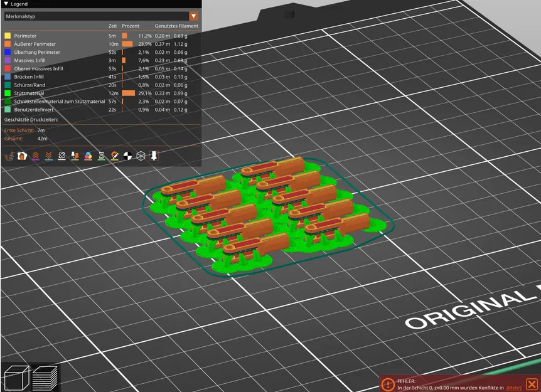The height and width of the screenshot is (392, 541).
Task: Open the Mehr link in error message
Action: click(514, 388)
